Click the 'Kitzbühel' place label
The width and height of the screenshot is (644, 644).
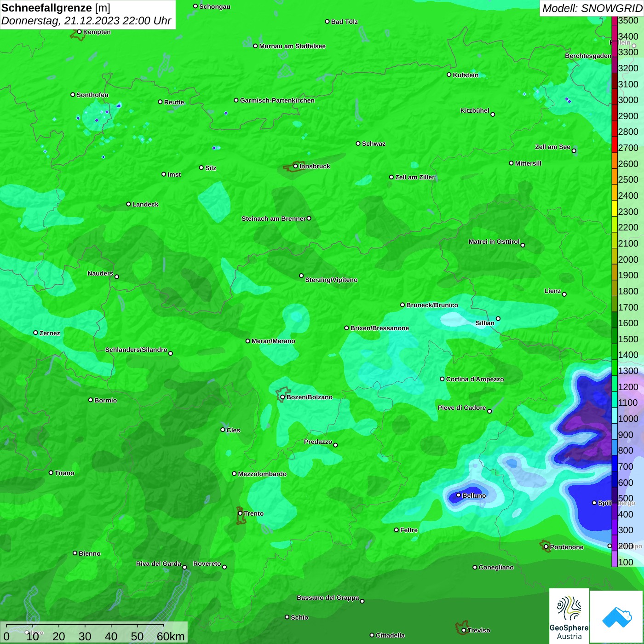(475, 110)
